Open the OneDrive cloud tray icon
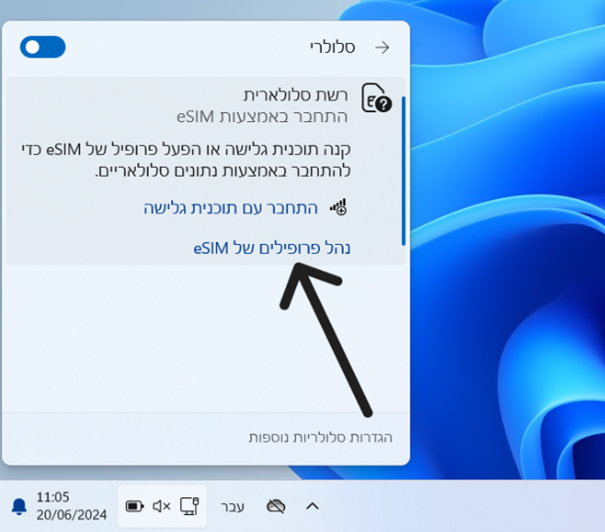Image resolution: width=605 pixels, height=532 pixels. click(277, 506)
